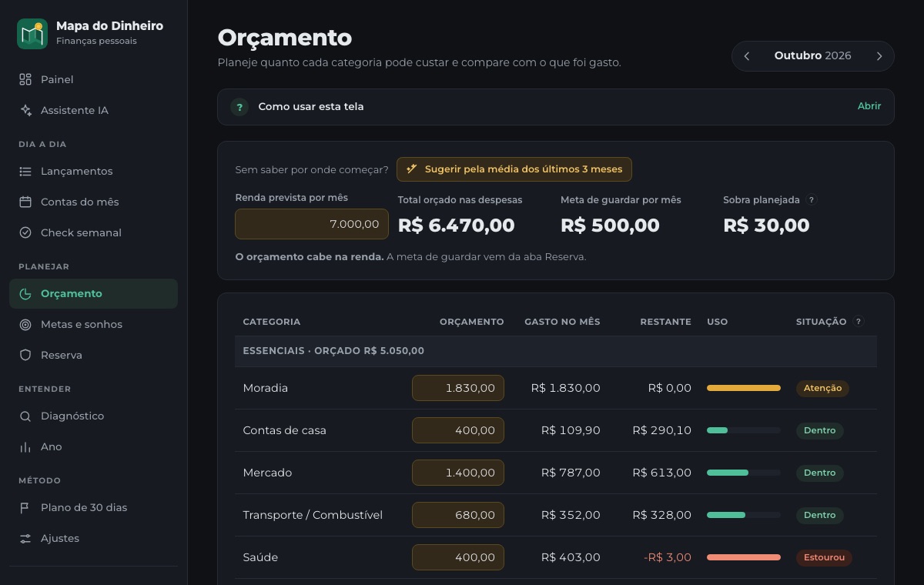Click the Ajustes sliders icon
Viewport: 924px width, 585px height.
pyautogui.click(x=25, y=538)
